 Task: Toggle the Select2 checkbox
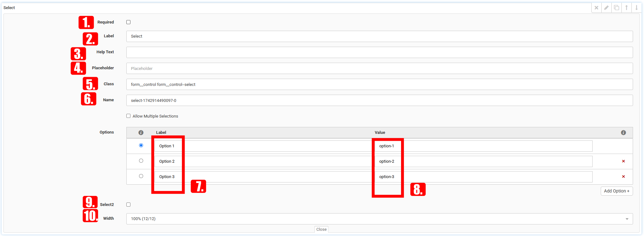point(129,205)
